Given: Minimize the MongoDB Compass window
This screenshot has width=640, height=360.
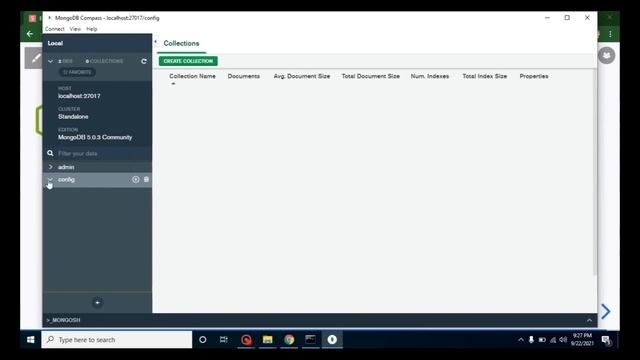Looking at the screenshot, I should [x=547, y=18].
